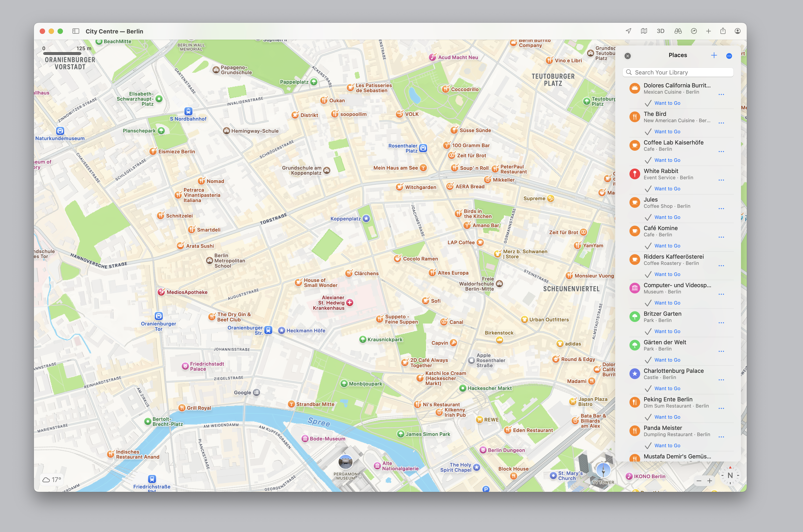
Task: Select Hackescher Markt green marker
Action: (462, 388)
